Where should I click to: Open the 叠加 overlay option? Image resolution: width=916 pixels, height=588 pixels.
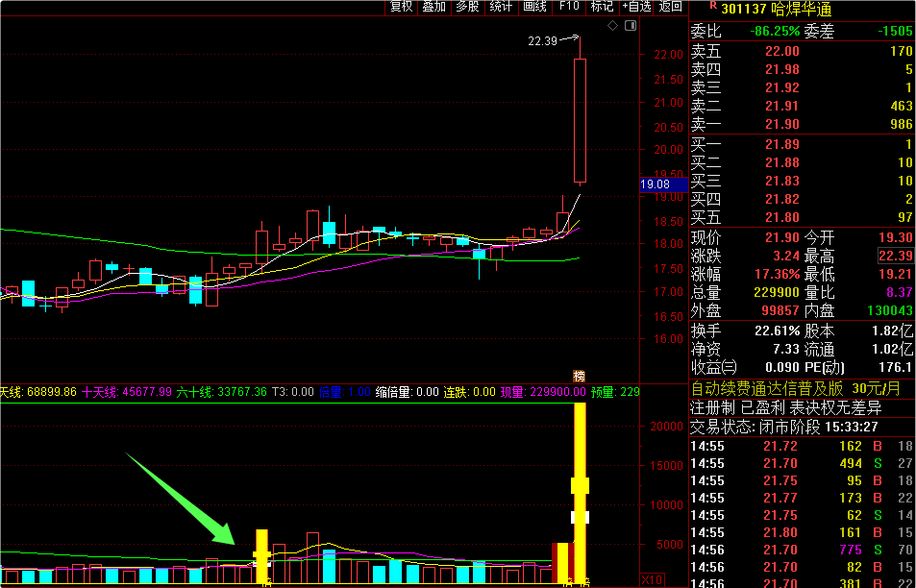(434, 7)
